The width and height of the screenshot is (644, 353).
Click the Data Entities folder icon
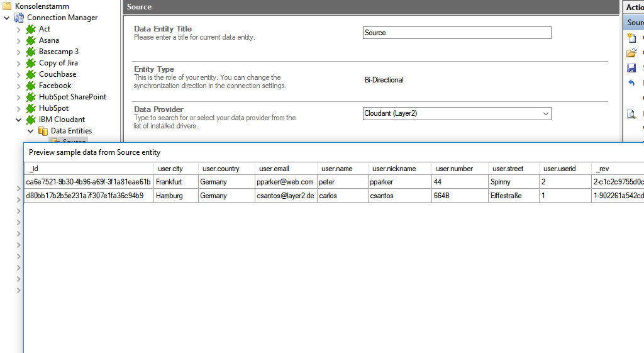pos(43,131)
